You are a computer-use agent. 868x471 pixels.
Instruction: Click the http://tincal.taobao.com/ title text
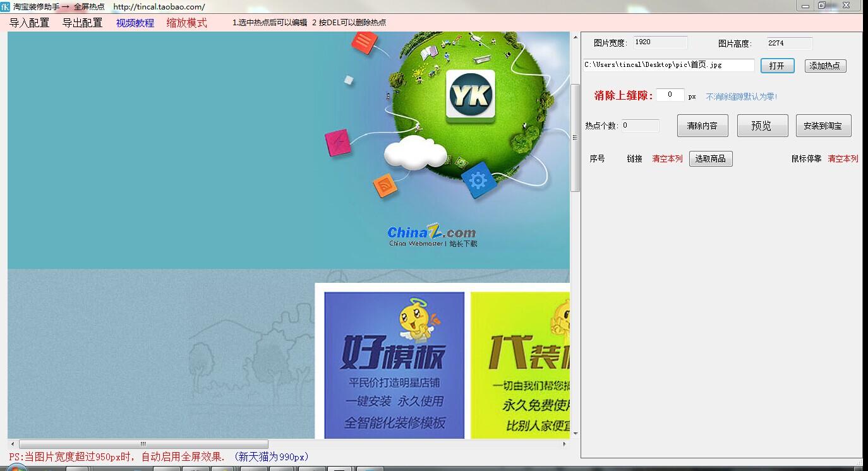tap(159, 7)
